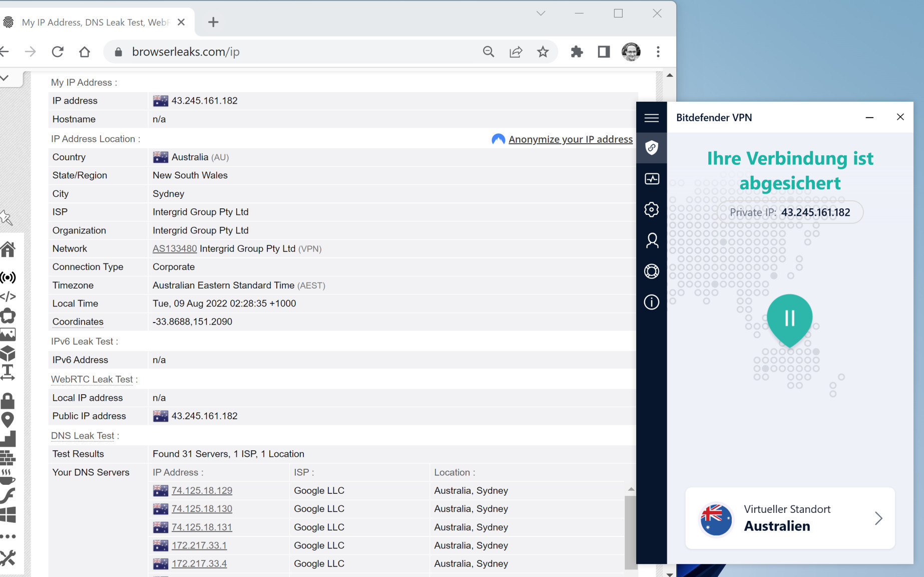Image resolution: width=924 pixels, height=577 pixels.
Task: Click Anonymize your IP address link
Action: click(x=570, y=139)
